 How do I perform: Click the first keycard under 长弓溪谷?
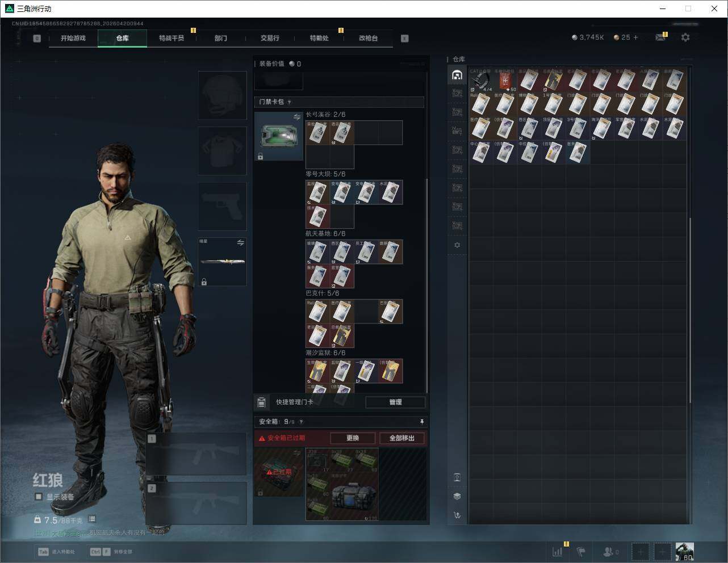(318, 133)
